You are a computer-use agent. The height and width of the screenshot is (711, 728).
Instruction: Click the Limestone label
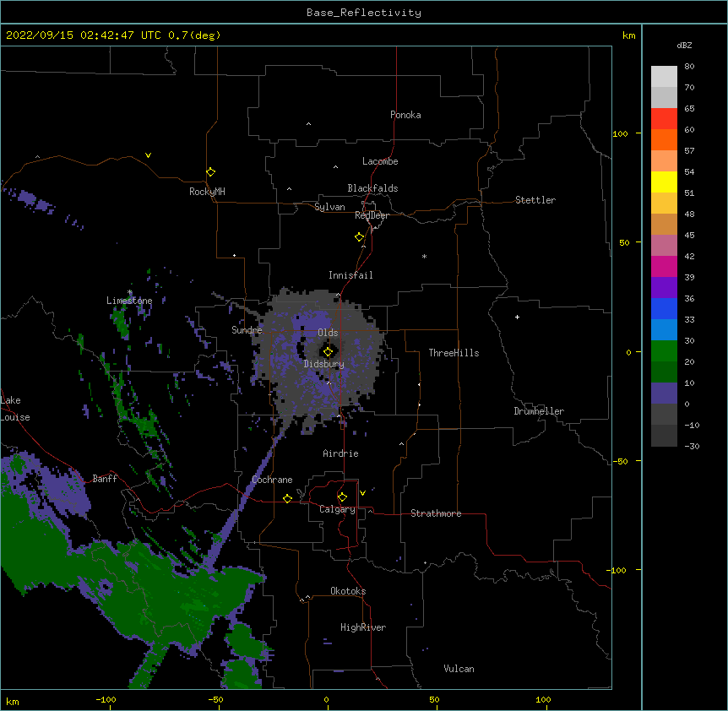(129, 301)
